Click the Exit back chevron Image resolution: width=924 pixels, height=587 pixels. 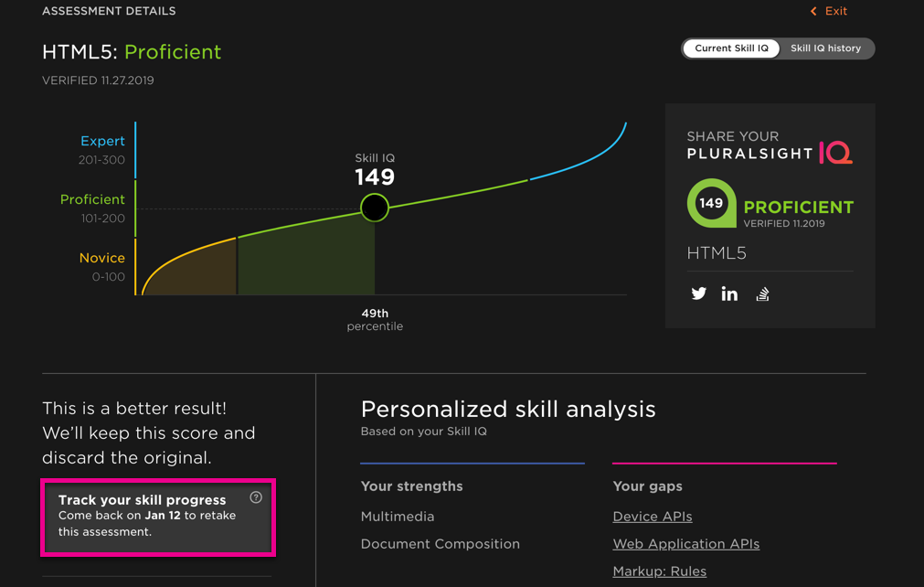(x=813, y=12)
